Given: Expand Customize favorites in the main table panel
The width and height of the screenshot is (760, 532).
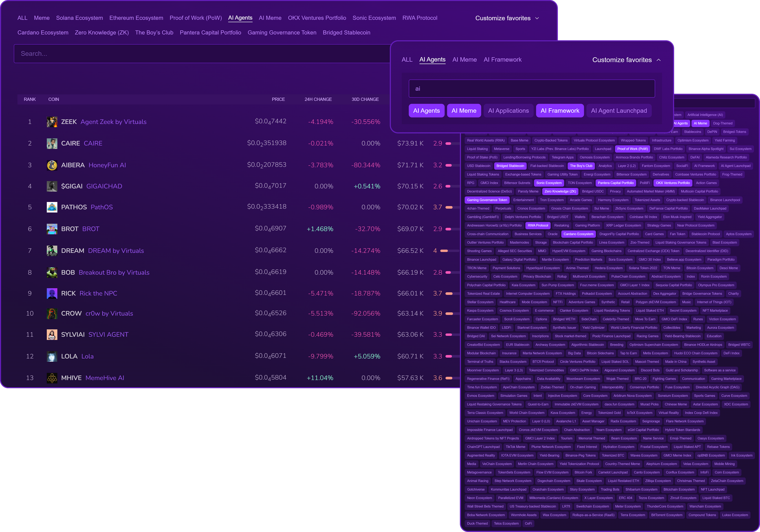Looking at the screenshot, I should point(507,18).
